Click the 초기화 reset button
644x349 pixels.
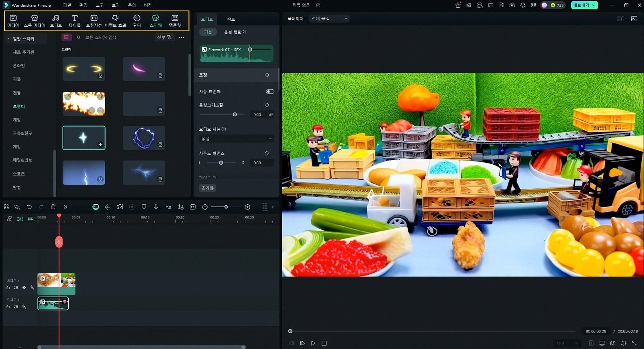coord(208,188)
